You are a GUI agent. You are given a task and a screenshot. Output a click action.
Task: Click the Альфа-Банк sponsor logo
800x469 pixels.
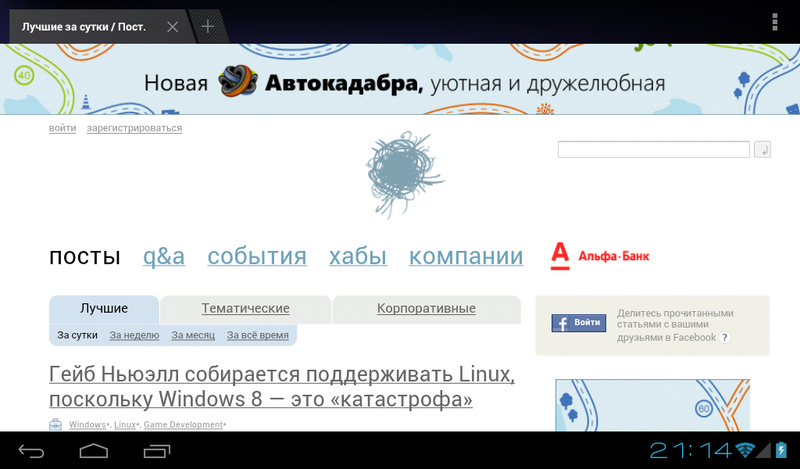tap(600, 256)
